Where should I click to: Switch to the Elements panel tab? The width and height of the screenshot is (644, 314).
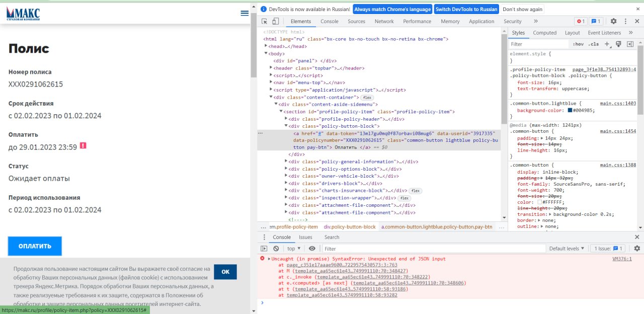[301, 21]
